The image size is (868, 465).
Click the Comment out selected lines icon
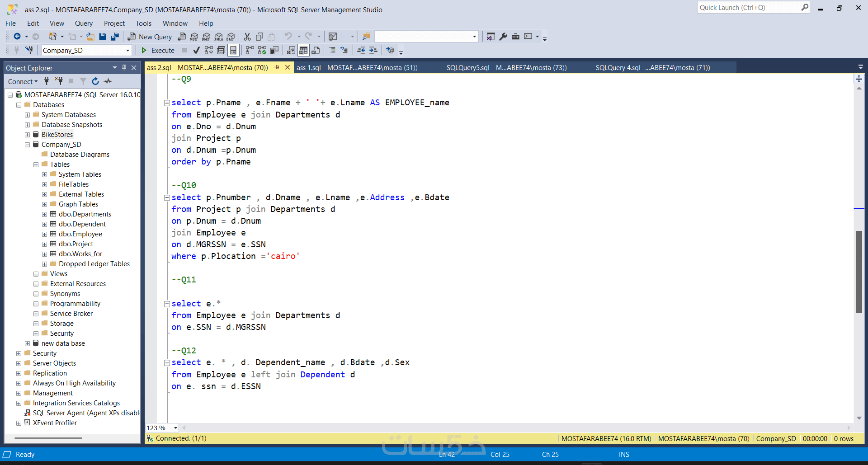pos(332,50)
